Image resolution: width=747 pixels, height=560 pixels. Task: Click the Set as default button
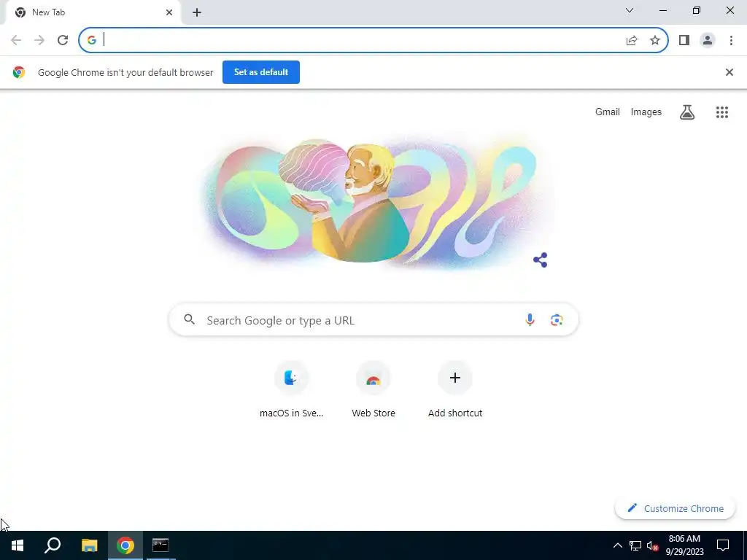tap(261, 72)
